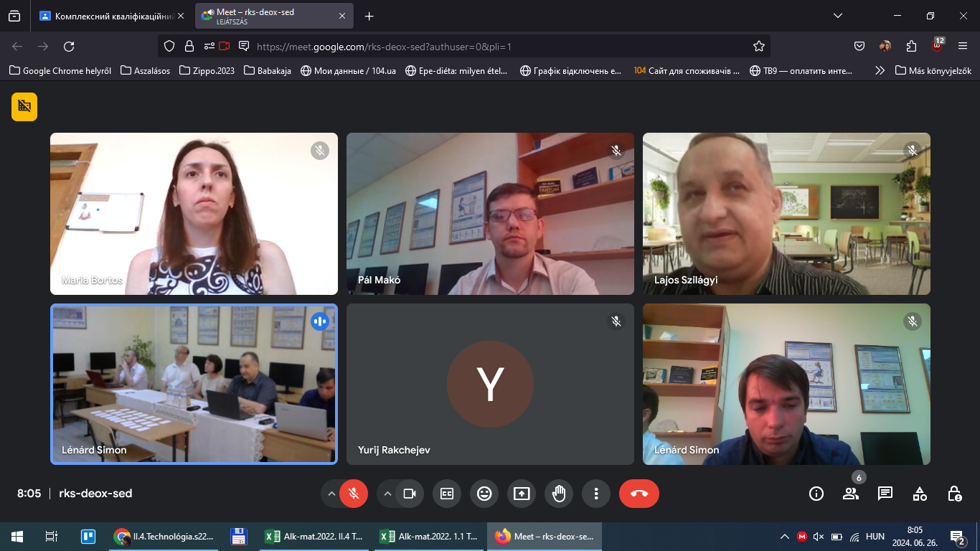Click the present screen icon

(x=522, y=494)
